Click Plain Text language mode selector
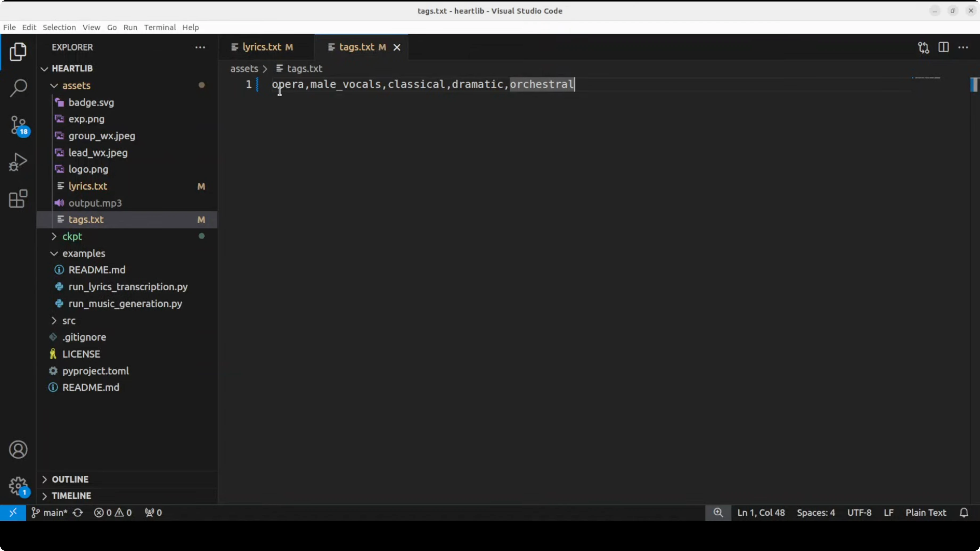 925,513
